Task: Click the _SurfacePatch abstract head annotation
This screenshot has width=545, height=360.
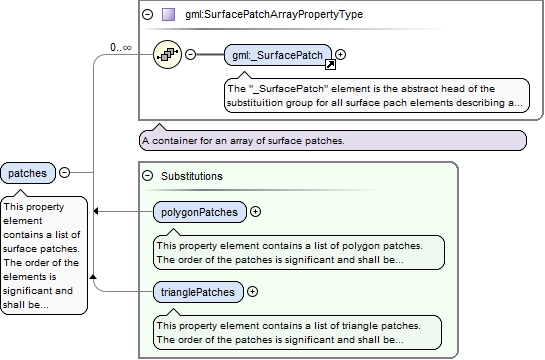Action: [x=377, y=96]
